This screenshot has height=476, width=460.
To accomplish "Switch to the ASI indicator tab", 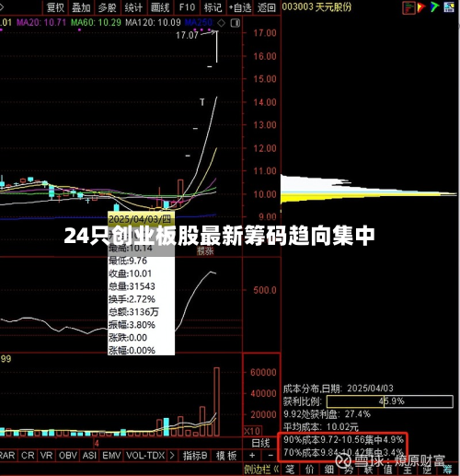I will [89, 455].
